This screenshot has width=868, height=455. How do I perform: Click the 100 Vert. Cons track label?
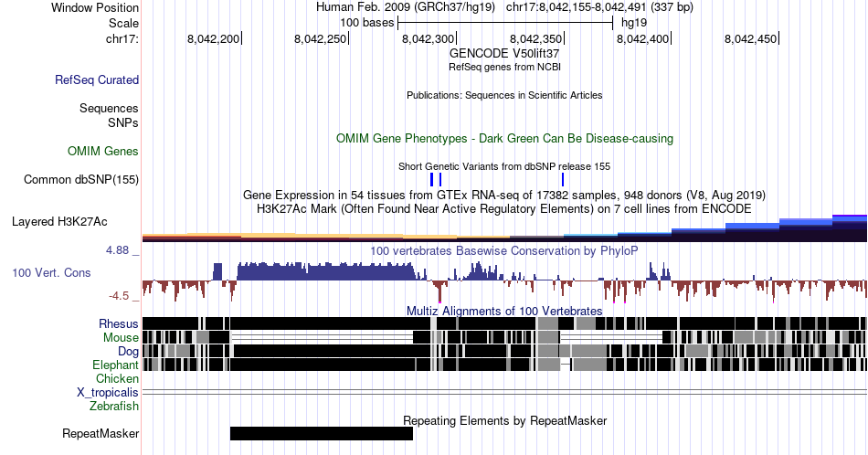[x=51, y=272]
